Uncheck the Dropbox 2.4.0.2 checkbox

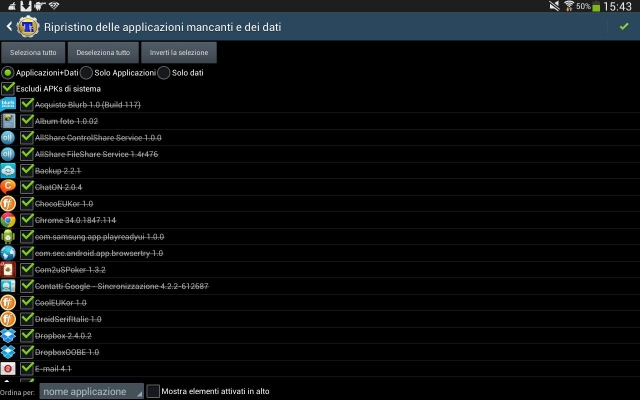[x=27, y=336]
